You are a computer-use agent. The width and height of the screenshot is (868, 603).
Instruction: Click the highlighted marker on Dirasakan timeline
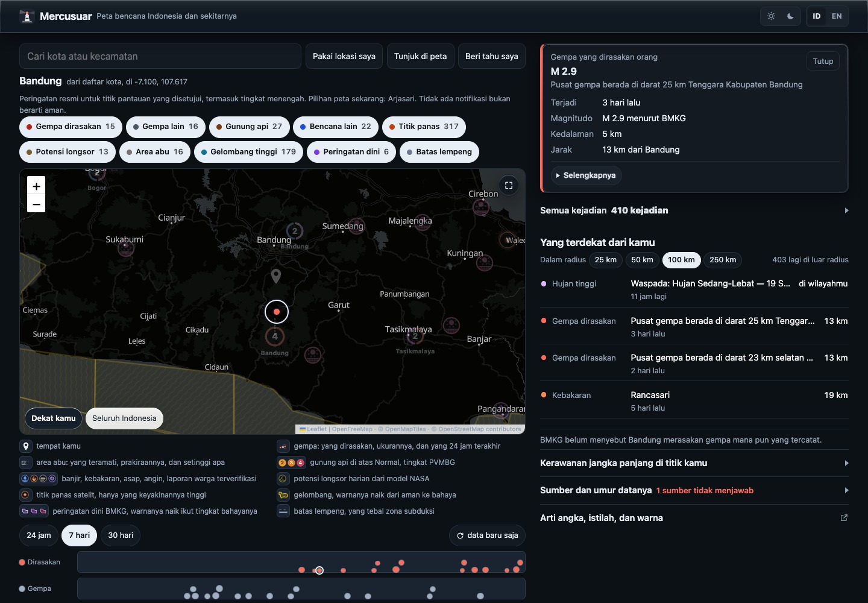click(319, 570)
